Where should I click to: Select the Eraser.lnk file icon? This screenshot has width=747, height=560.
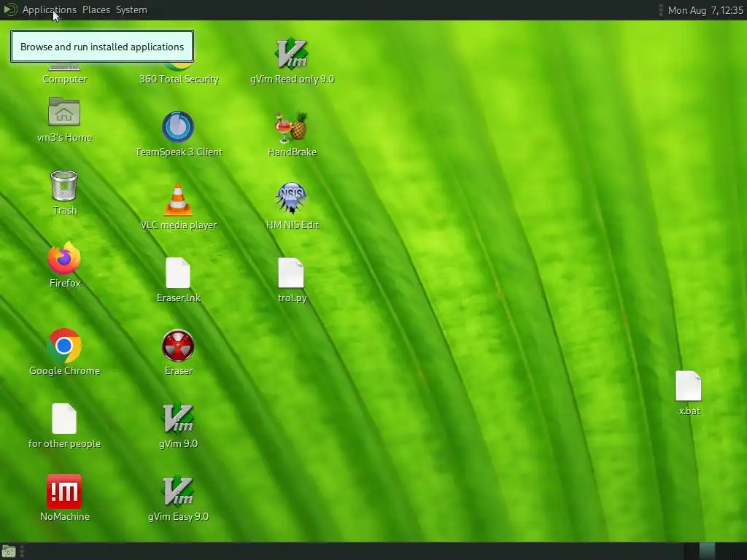[x=178, y=273]
